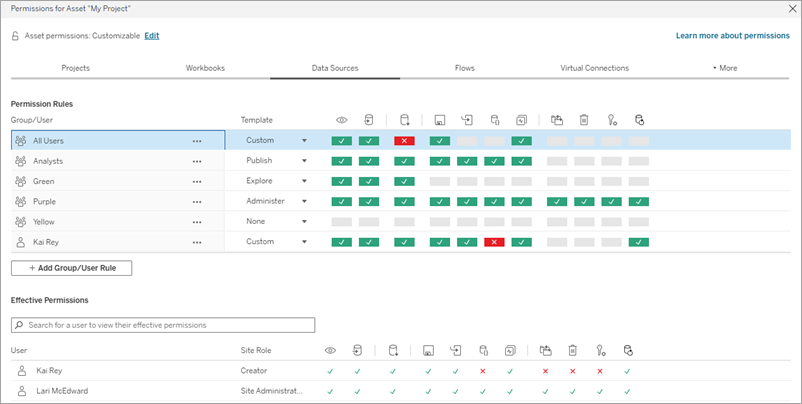Switch to the Workbooks tab
Viewport: 802px width, 404px height.
pyautogui.click(x=205, y=68)
